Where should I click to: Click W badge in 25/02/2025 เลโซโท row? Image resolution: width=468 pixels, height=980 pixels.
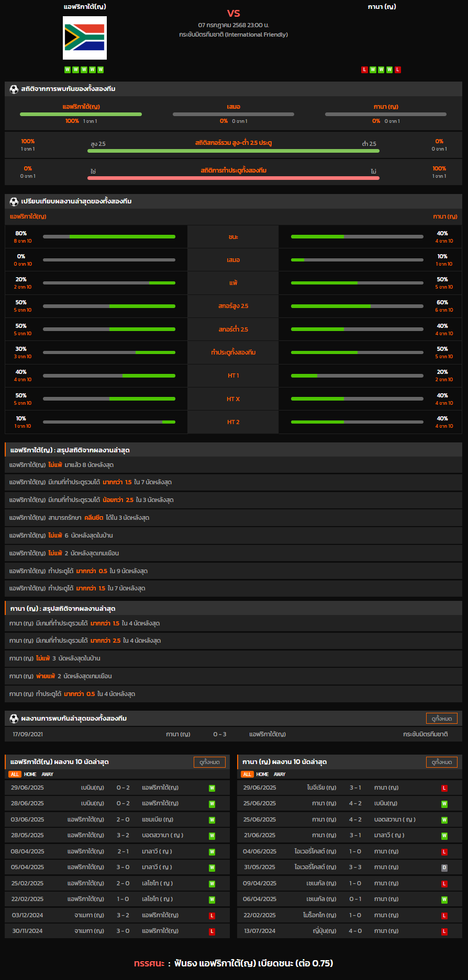tap(212, 884)
